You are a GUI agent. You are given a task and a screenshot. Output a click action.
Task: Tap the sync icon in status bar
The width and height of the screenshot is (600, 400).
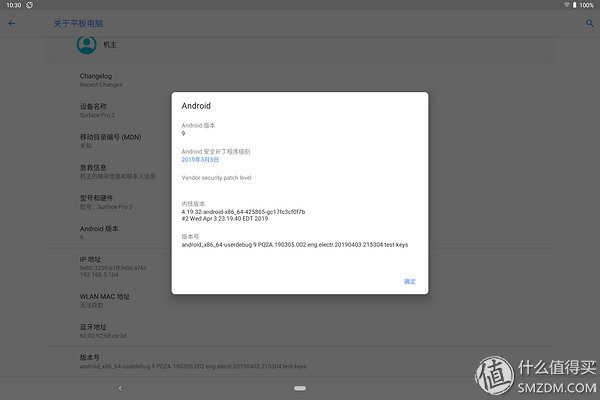click(x=29, y=5)
